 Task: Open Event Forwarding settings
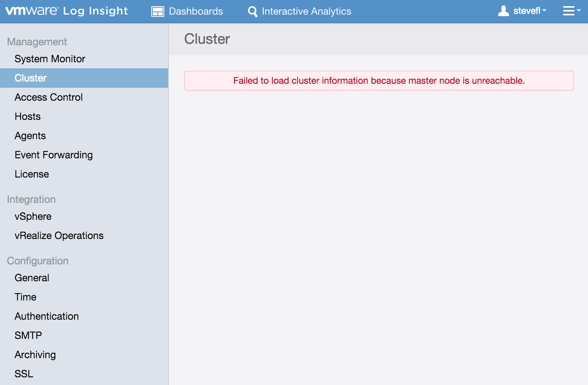(x=54, y=155)
